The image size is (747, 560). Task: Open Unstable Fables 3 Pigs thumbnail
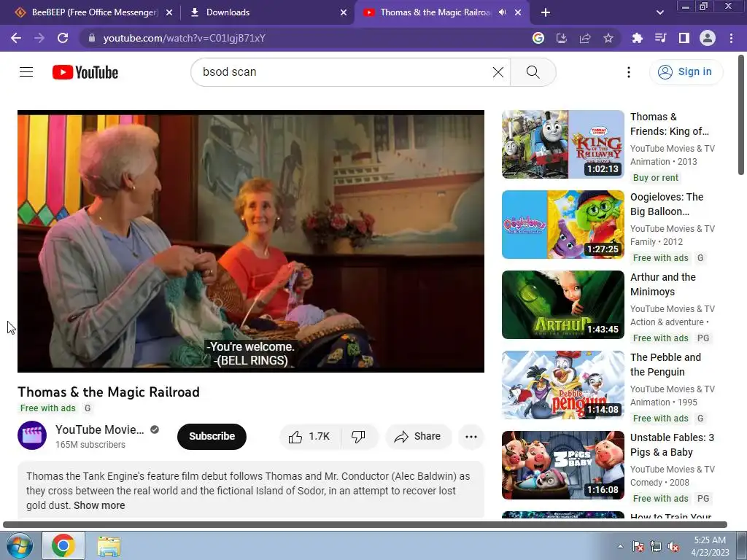coord(563,465)
